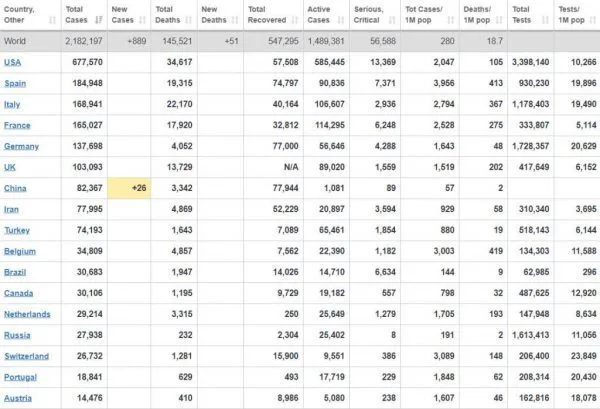Sort table by New Cases column
Screen dimensions: 600x409
(x=123, y=15)
